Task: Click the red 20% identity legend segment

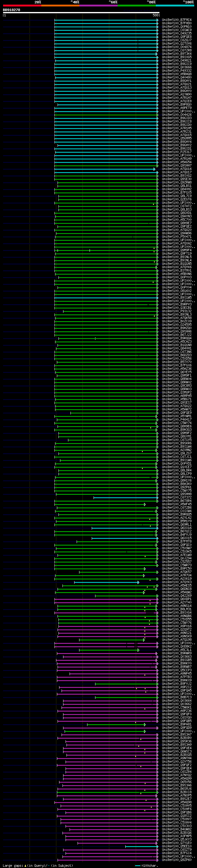Action: [22, 6]
